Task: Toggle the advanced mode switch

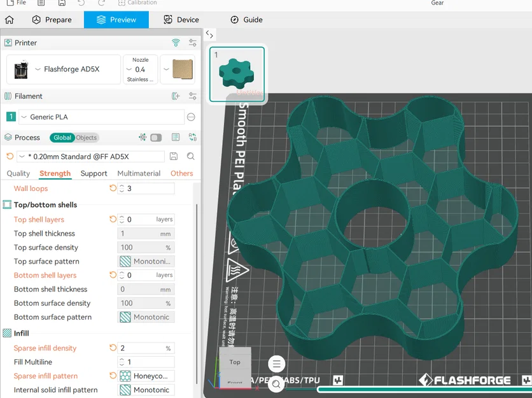Action: tap(156, 138)
